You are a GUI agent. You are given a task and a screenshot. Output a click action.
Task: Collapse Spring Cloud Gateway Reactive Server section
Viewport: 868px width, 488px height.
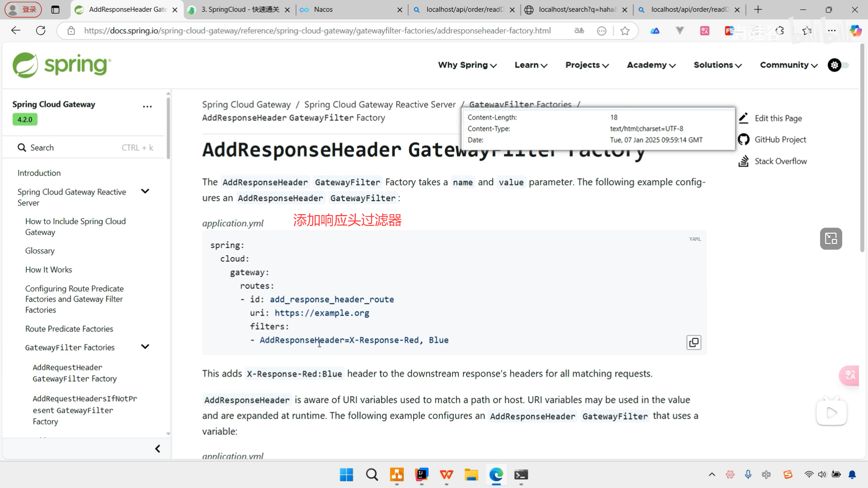coord(145,191)
